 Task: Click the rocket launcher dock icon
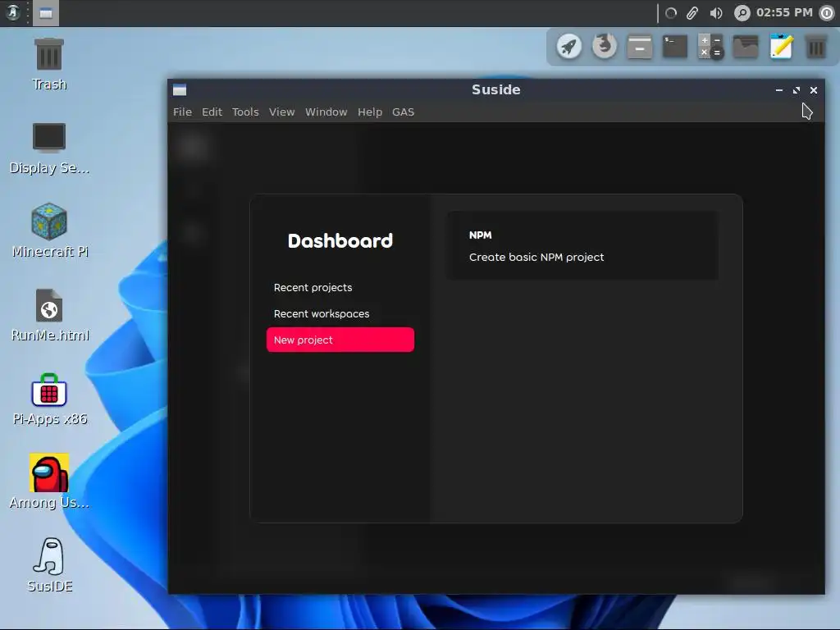(569, 47)
